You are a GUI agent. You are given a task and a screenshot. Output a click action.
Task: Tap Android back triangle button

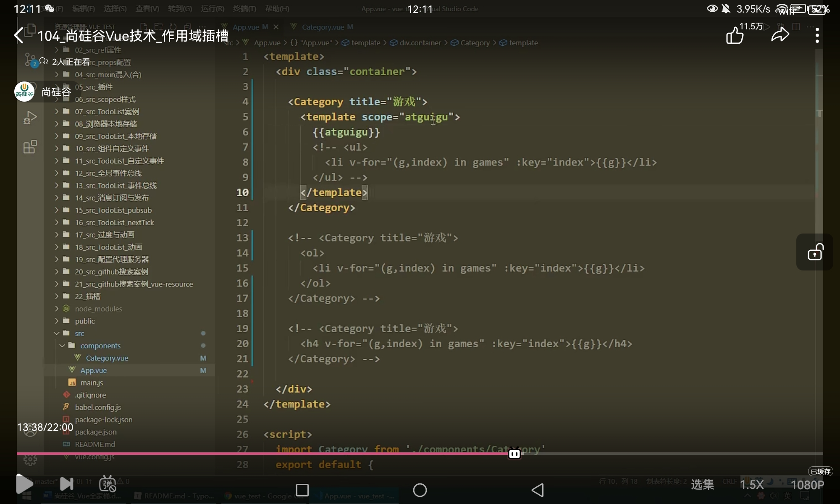538,490
